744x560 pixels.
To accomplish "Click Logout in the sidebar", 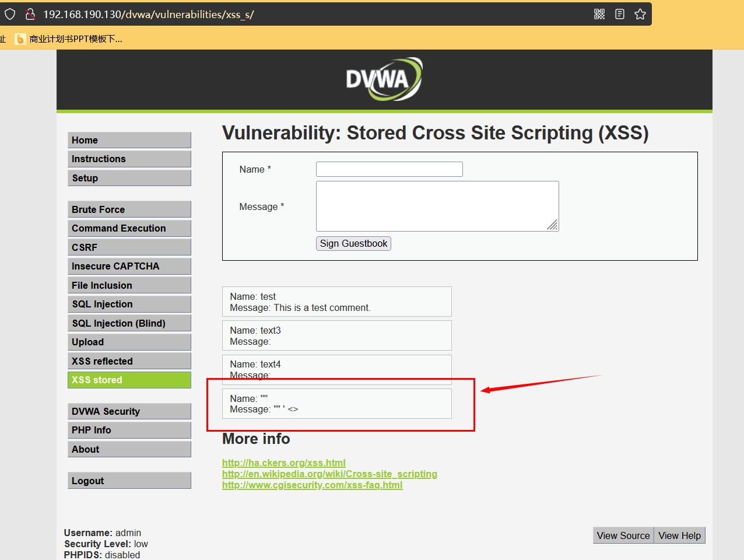I will (x=129, y=481).
